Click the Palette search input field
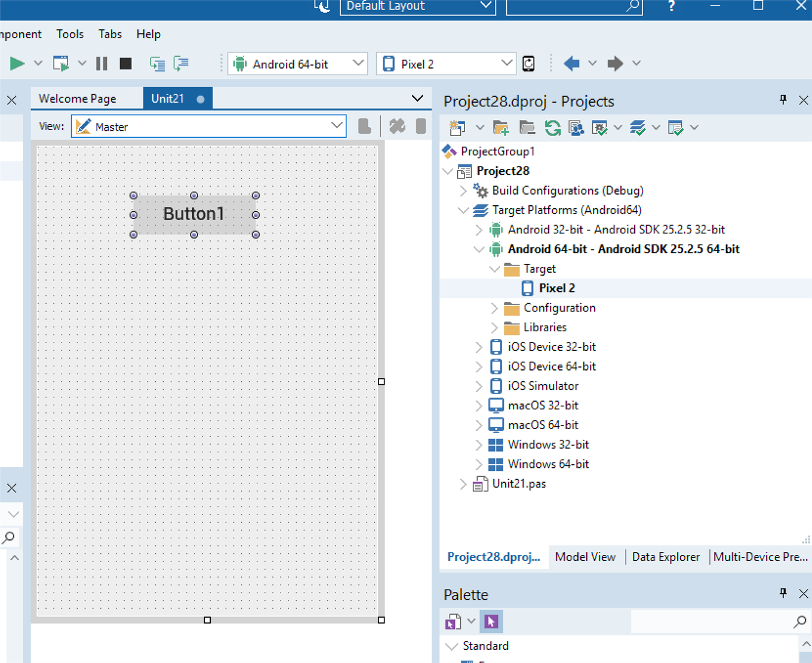This screenshot has width=812, height=663. pyautogui.click(x=710, y=622)
